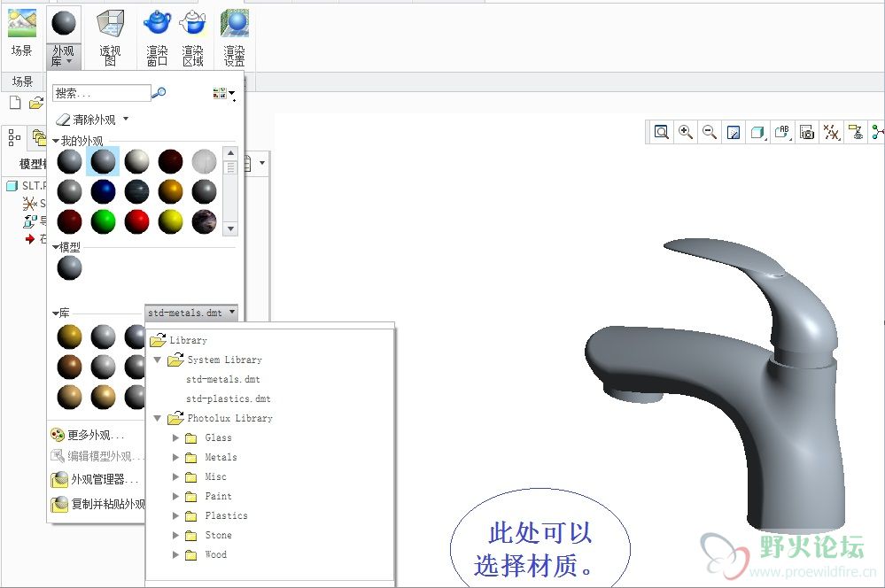Image resolution: width=885 pixels, height=588 pixels.
Task: Click the search magnifier icon in appearance panel
Action: 159,93
